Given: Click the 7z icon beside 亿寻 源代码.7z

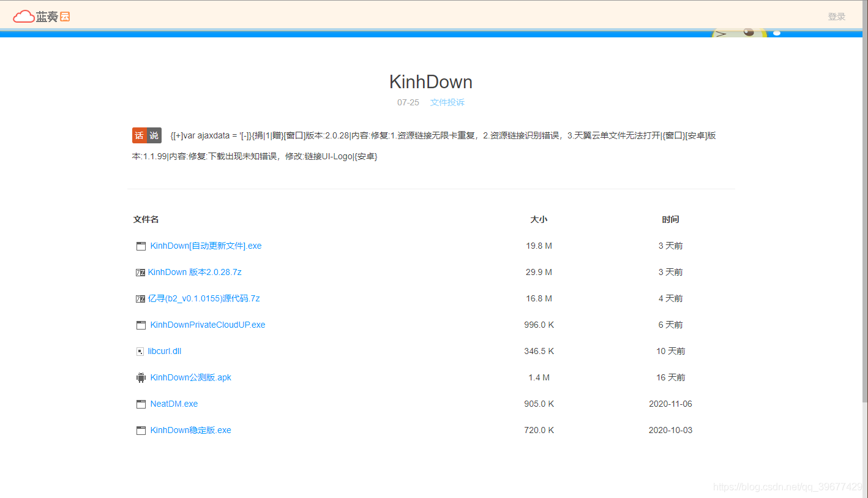Looking at the screenshot, I should click(140, 299).
